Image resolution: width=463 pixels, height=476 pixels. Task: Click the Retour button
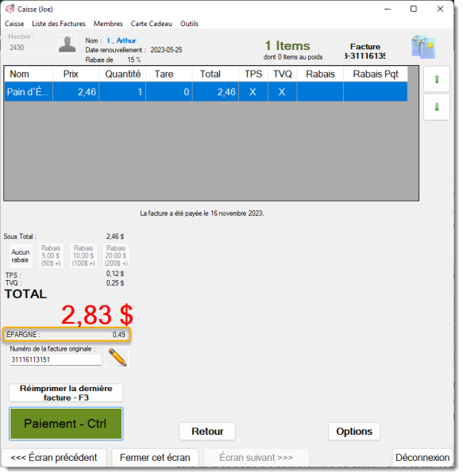(207, 432)
